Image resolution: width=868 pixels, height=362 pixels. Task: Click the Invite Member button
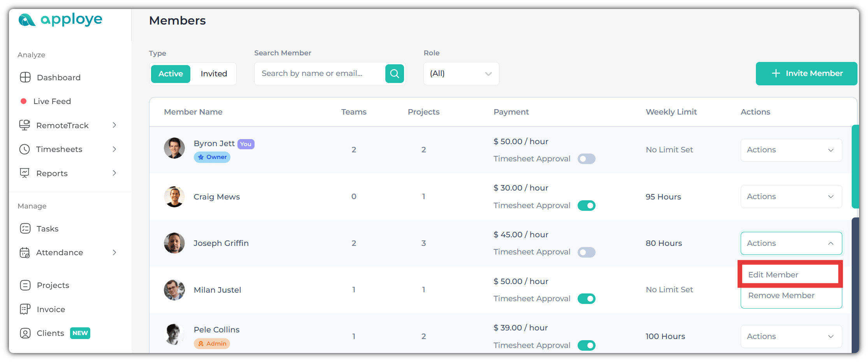[806, 74]
